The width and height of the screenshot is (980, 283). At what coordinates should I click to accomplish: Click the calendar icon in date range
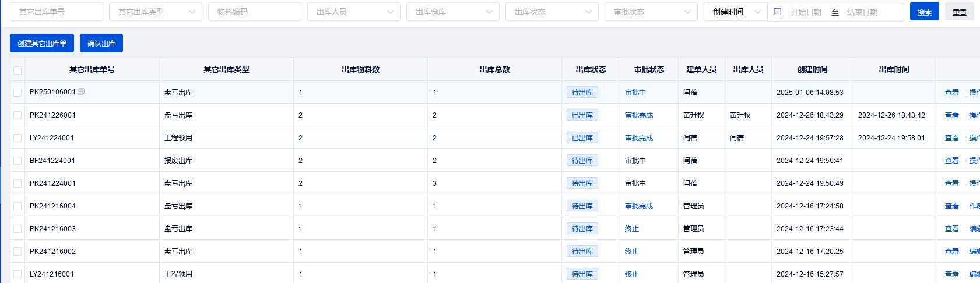(x=777, y=12)
